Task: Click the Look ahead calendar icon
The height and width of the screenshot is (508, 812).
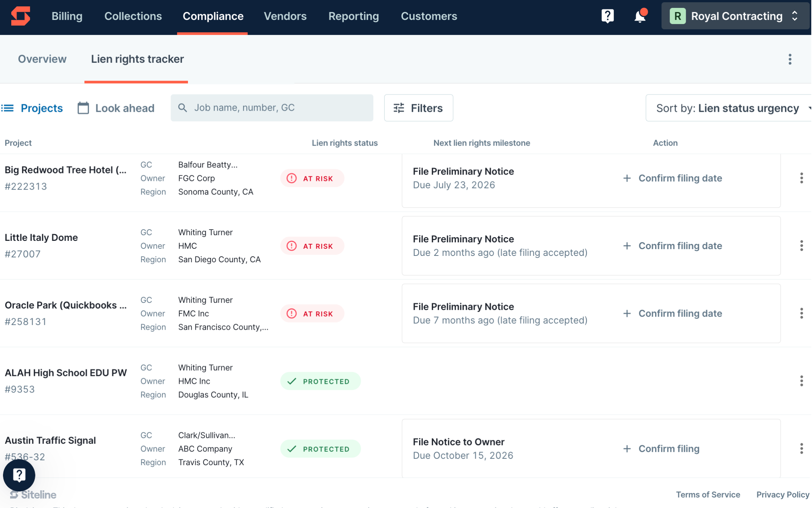Action: click(x=83, y=108)
